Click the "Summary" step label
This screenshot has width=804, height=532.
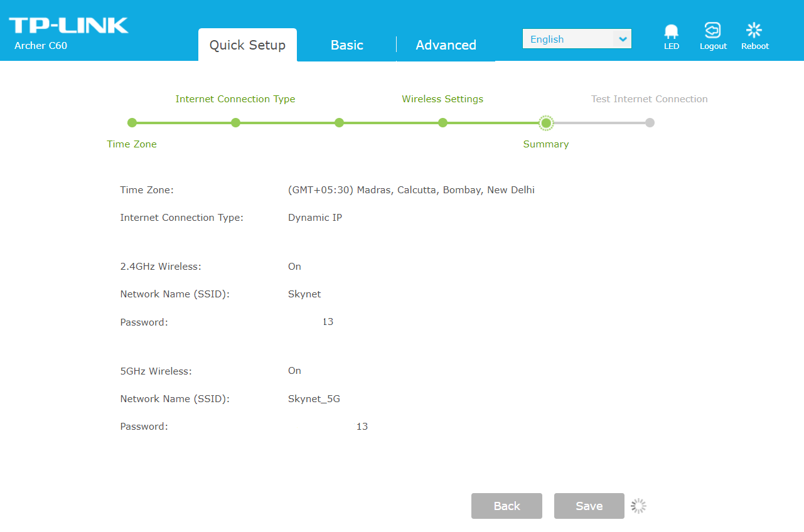pyautogui.click(x=546, y=144)
